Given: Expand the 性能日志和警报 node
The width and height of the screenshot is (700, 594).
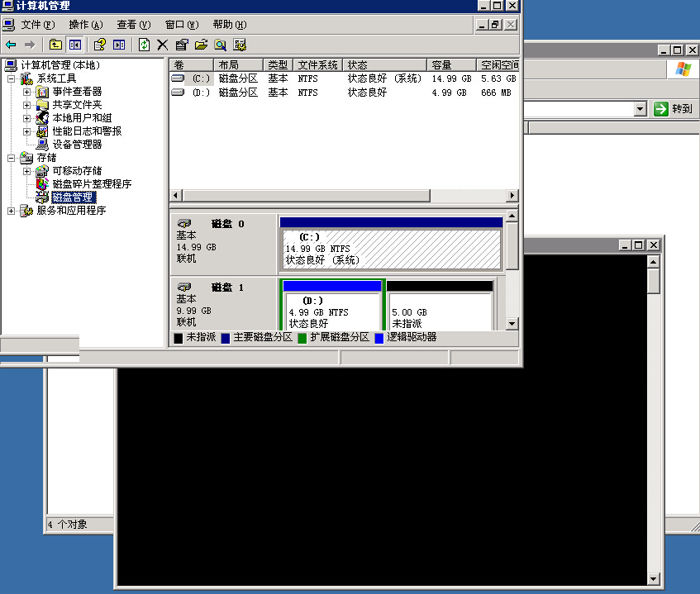Looking at the screenshot, I should (x=26, y=131).
